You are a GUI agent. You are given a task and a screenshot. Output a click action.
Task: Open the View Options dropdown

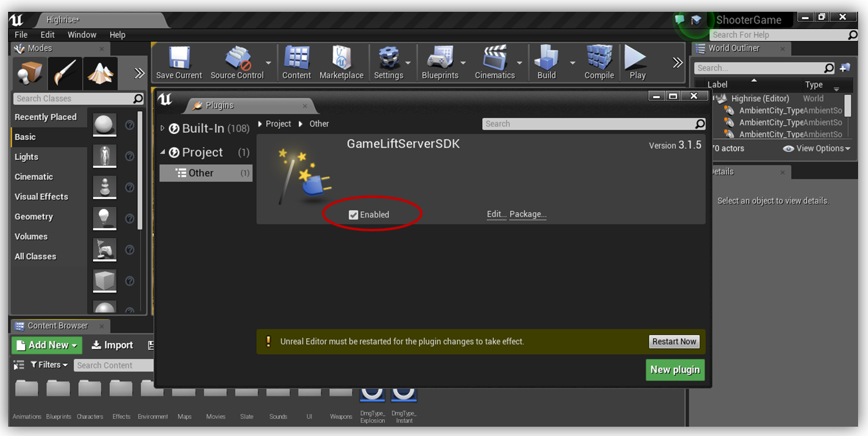(x=816, y=149)
